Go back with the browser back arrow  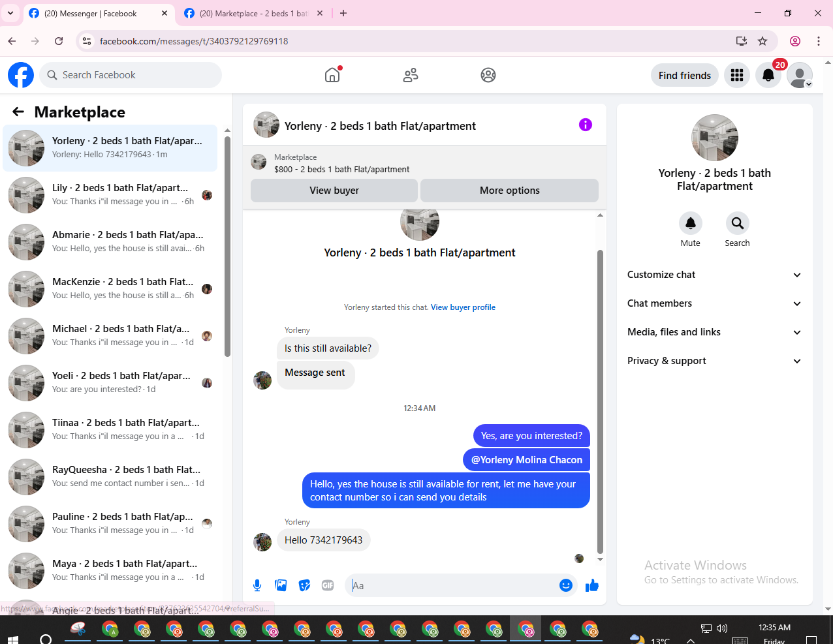[12, 41]
